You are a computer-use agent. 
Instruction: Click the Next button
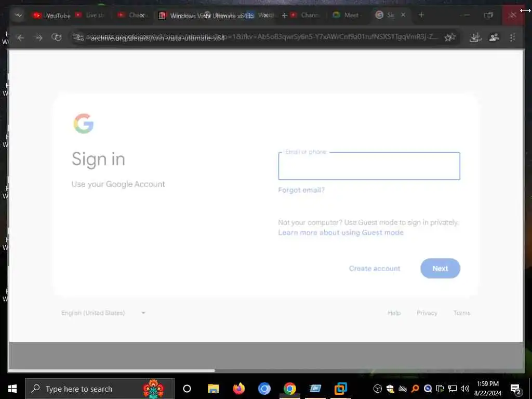[x=440, y=269]
